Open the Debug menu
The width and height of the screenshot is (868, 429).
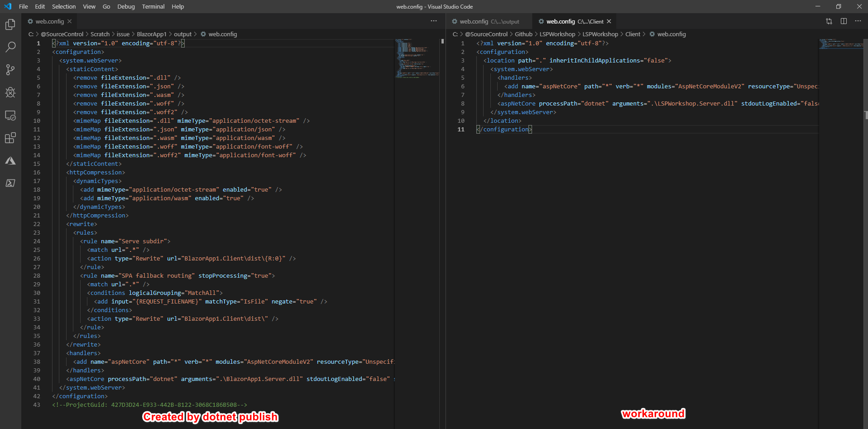tap(126, 6)
